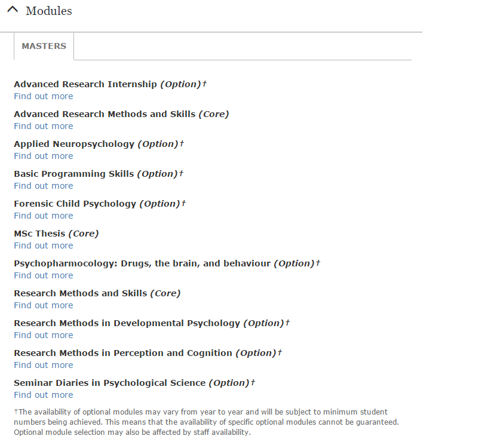Open Find out more for Applied Neuropsychology
Image resolution: width=488 pixels, height=448 pixels.
(44, 156)
